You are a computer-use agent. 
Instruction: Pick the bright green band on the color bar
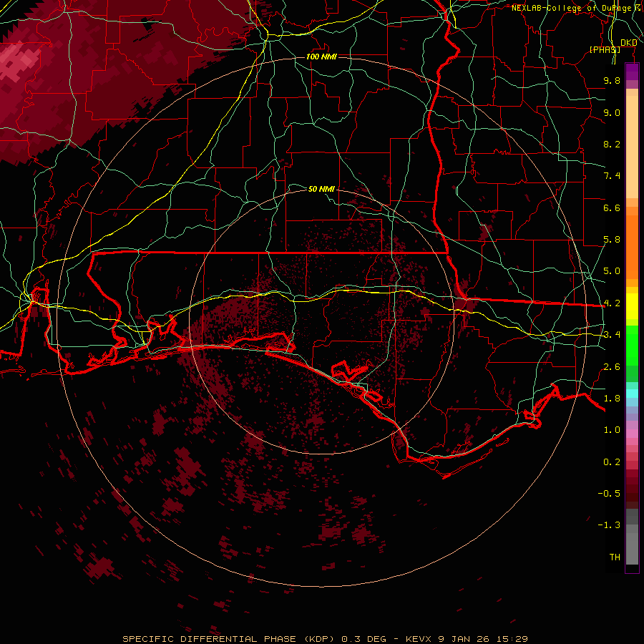632,345
